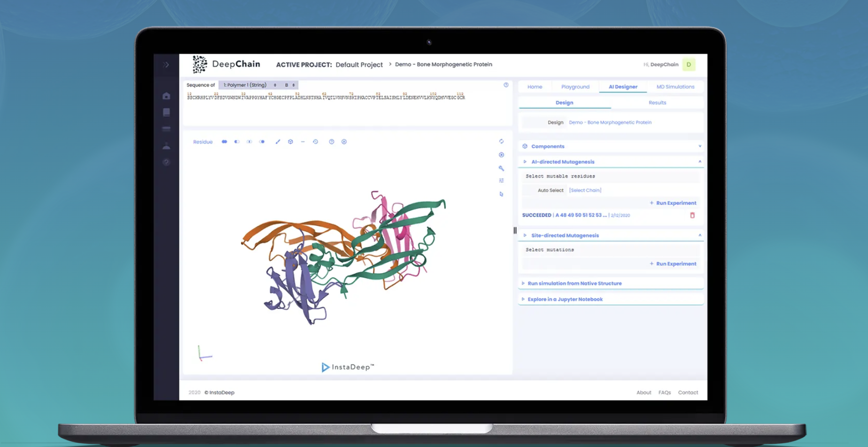Viewport: 868px width, 447px height.
Task: Select the set selection mode icon
Action: 262,141
